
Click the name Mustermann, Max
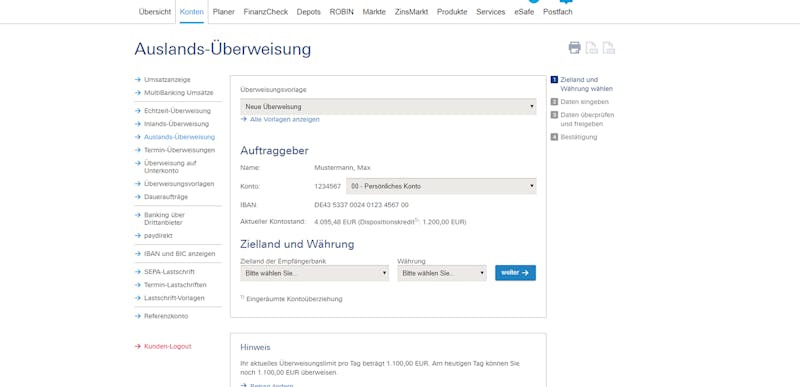point(342,167)
